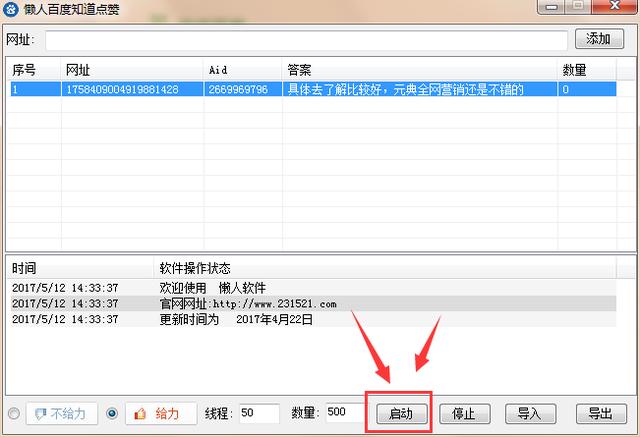Click the app icon in title bar
Image resolution: width=640 pixels, height=437 pixels.
11,9
